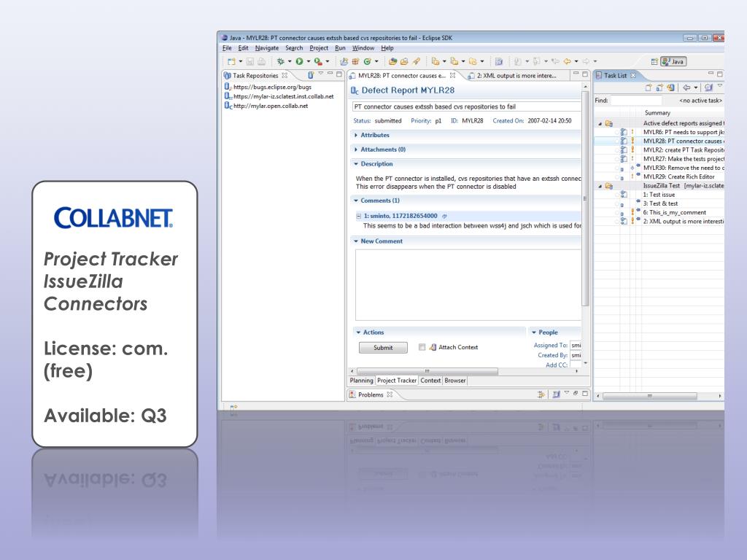
Task: Switch to the Context editor tab
Action: [430, 381]
